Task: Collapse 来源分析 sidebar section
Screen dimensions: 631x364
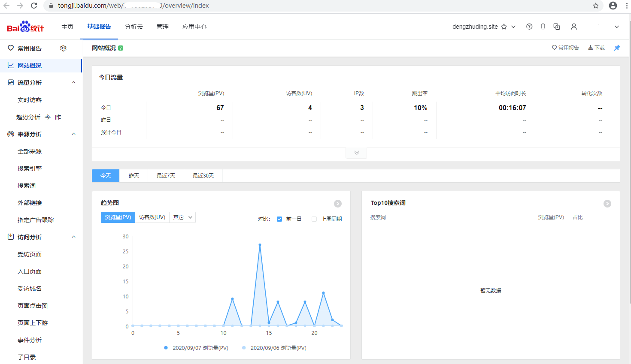Action: [73, 134]
